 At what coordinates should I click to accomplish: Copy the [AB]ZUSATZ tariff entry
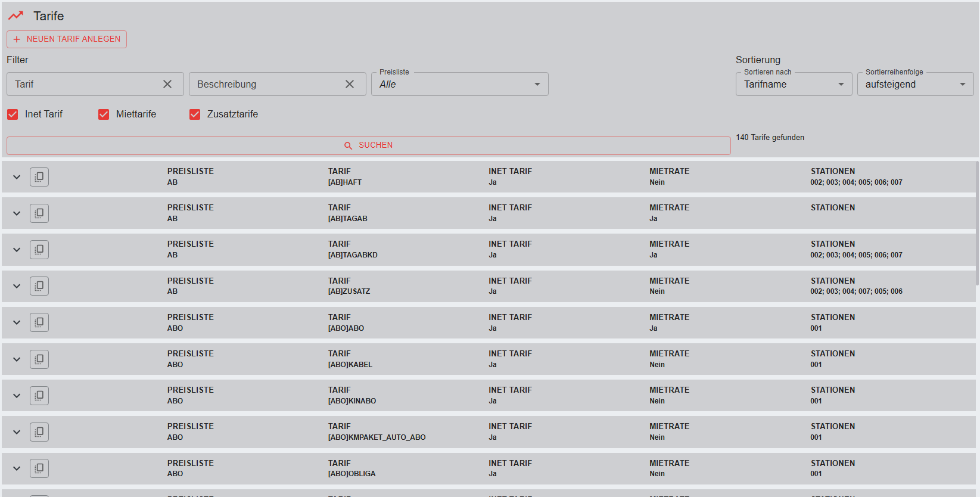(39, 286)
